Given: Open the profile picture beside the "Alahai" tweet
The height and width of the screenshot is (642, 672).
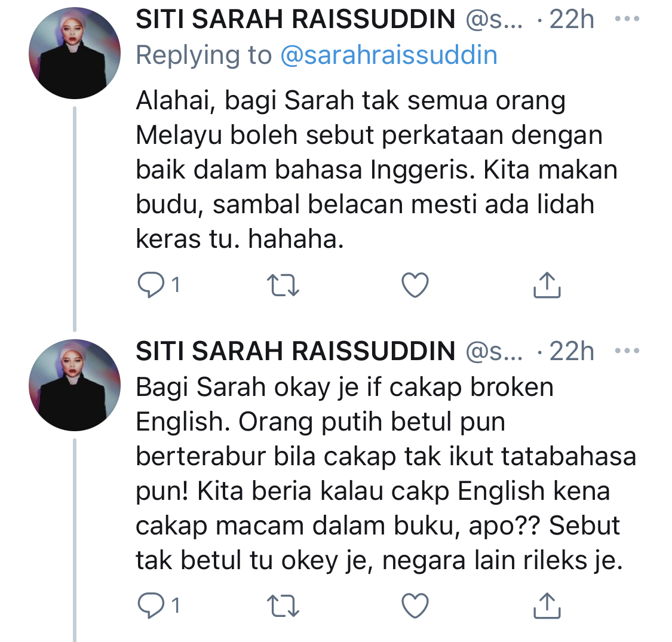Looking at the screenshot, I should (x=75, y=54).
